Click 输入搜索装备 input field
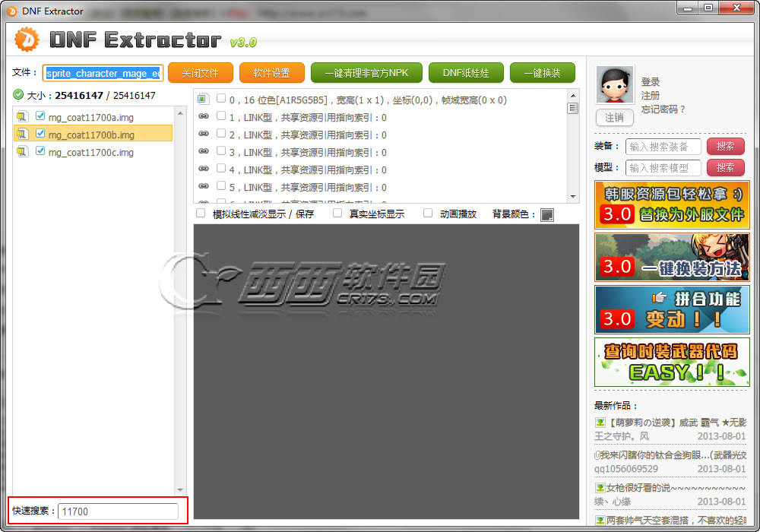The image size is (760, 532). tap(663, 147)
